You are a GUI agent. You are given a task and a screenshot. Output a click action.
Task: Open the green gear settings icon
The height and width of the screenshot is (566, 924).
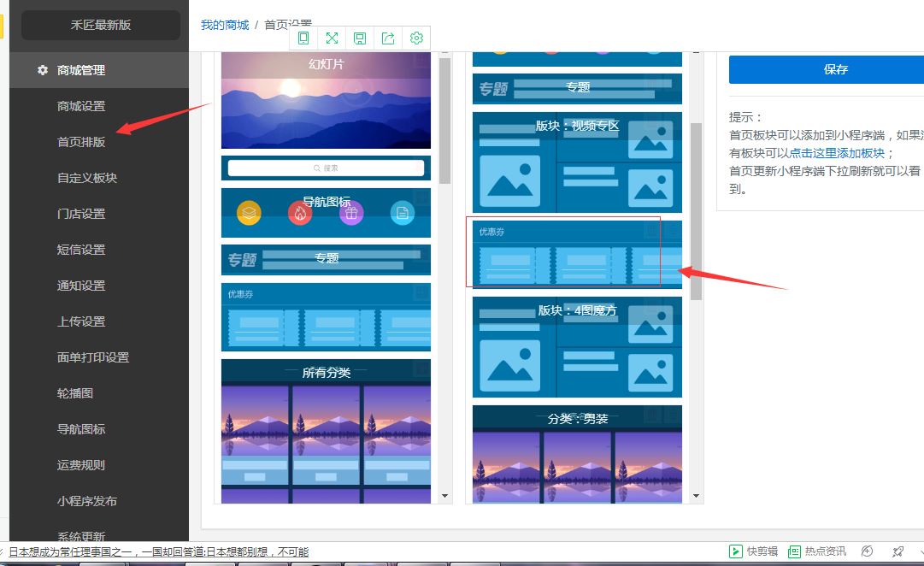[x=416, y=38]
